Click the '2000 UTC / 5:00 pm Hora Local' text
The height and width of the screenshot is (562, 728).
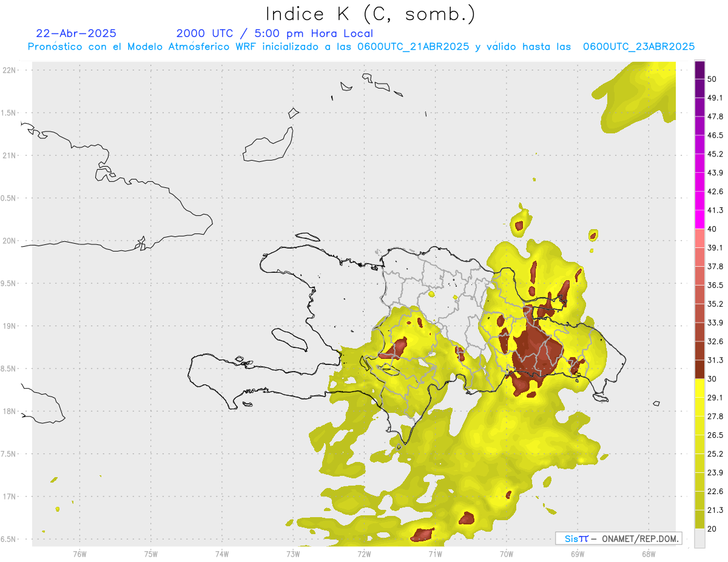(274, 33)
